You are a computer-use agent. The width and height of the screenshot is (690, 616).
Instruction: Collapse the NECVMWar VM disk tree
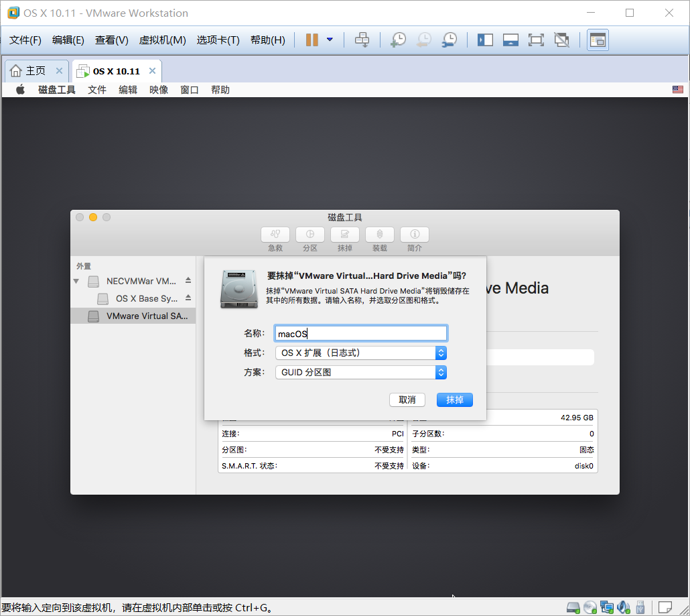coord(76,281)
